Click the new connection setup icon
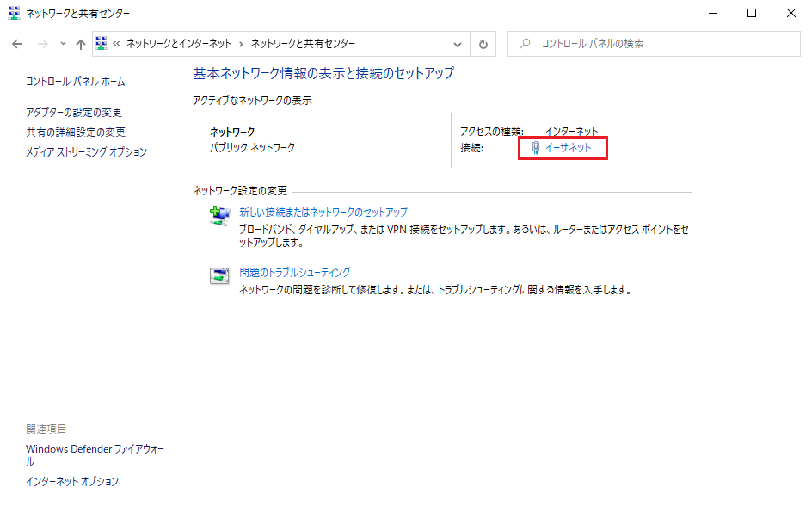This screenshot has height=506, width=812. coord(220,216)
